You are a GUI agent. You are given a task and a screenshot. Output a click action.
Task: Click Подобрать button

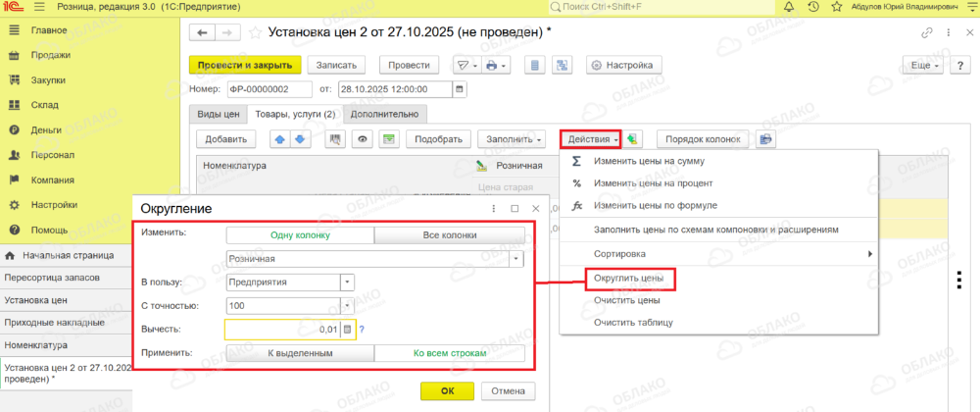(x=438, y=139)
